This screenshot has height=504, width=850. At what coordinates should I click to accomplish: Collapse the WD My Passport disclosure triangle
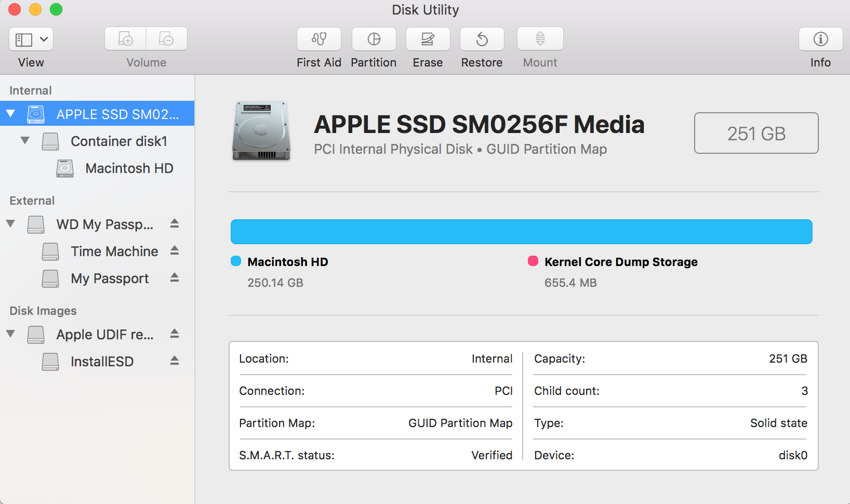click(10, 223)
